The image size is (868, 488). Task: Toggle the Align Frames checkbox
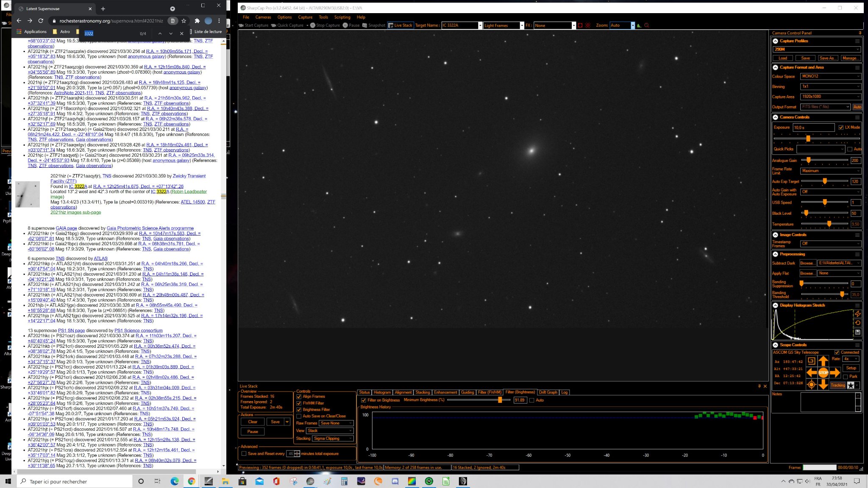tap(299, 397)
